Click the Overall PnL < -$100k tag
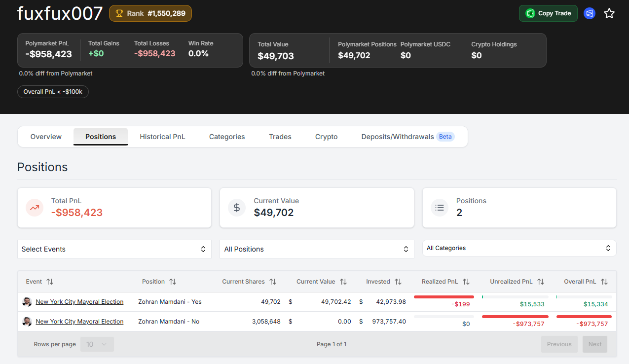Image resolution: width=629 pixels, height=364 pixels. (x=53, y=92)
